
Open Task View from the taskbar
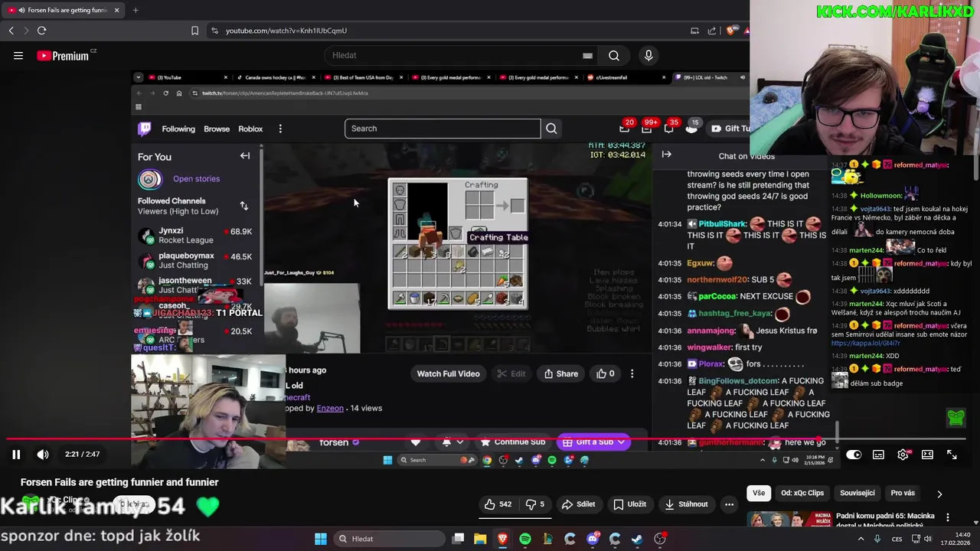point(458,539)
